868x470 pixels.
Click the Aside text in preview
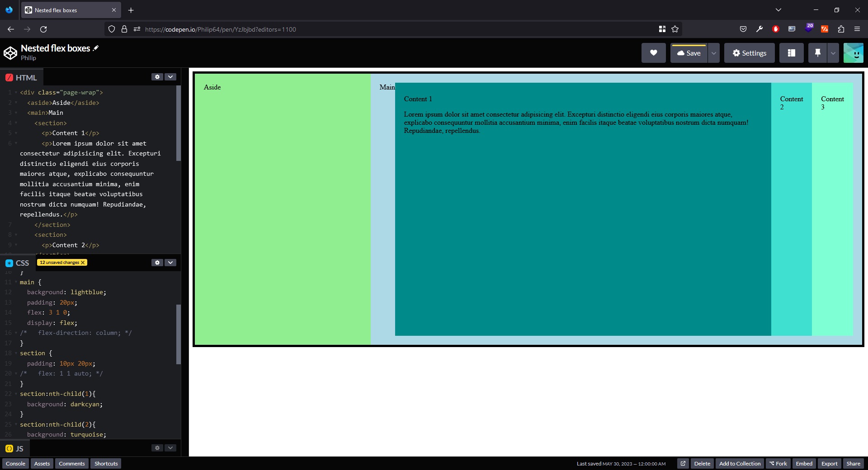[212, 87]
